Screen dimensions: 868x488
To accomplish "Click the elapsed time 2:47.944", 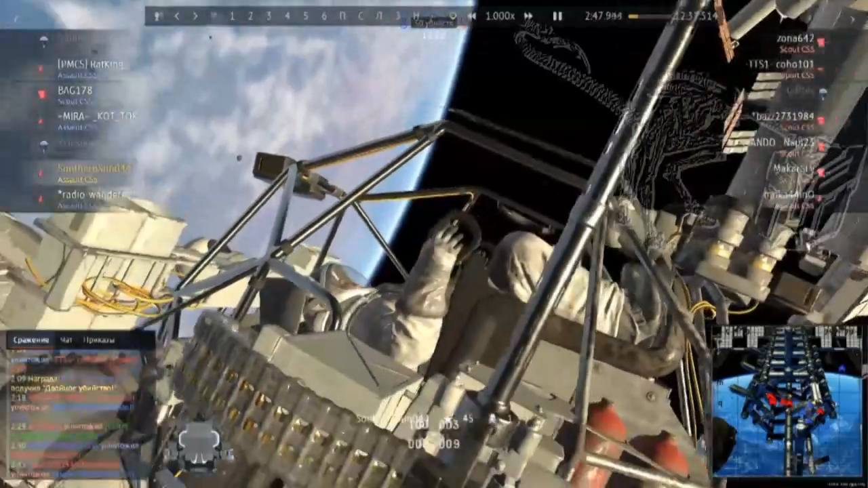I will pos(604,16).
